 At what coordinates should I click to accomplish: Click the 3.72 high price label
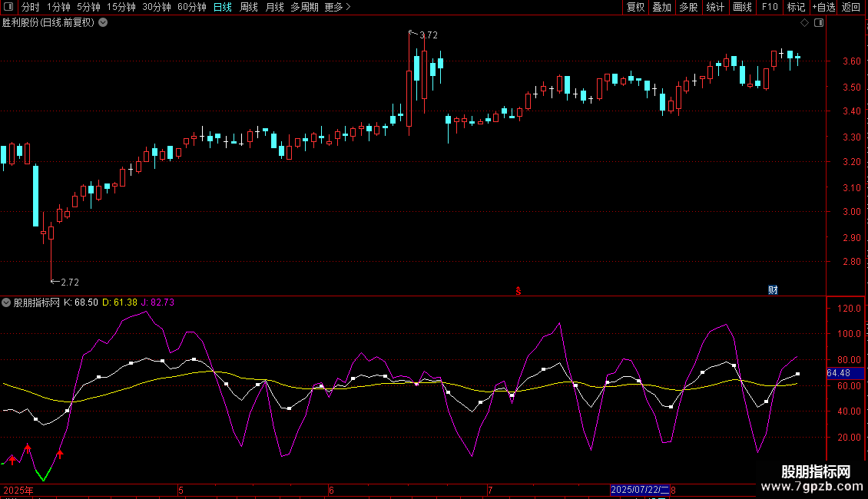pyautogui.click(x=429, y=35)
